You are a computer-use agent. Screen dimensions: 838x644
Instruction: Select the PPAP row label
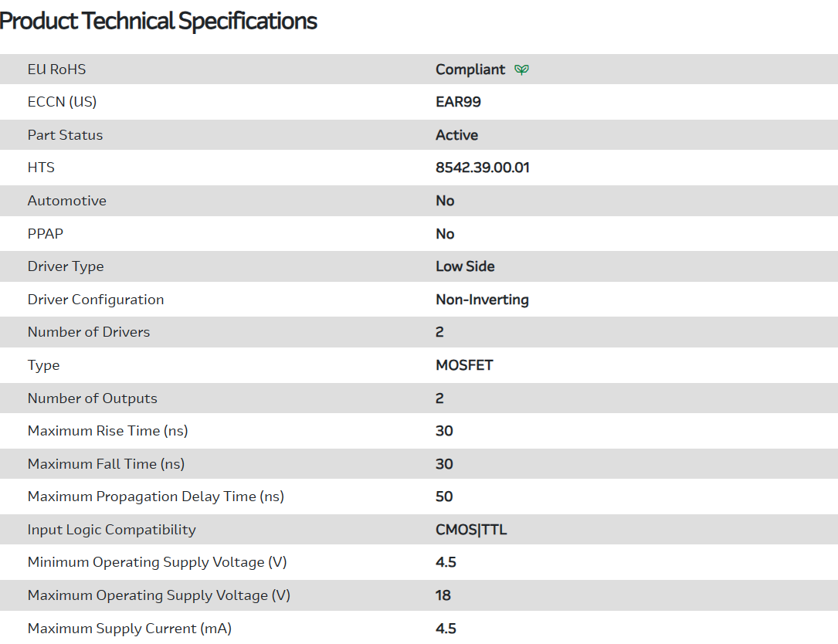click(46, 234)
